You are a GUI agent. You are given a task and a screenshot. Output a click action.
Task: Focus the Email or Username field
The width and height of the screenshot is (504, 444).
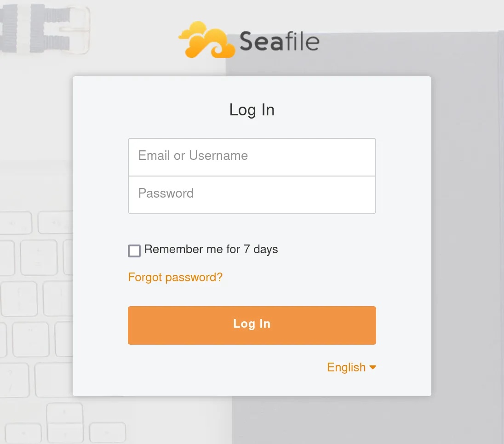click(252, 157)
